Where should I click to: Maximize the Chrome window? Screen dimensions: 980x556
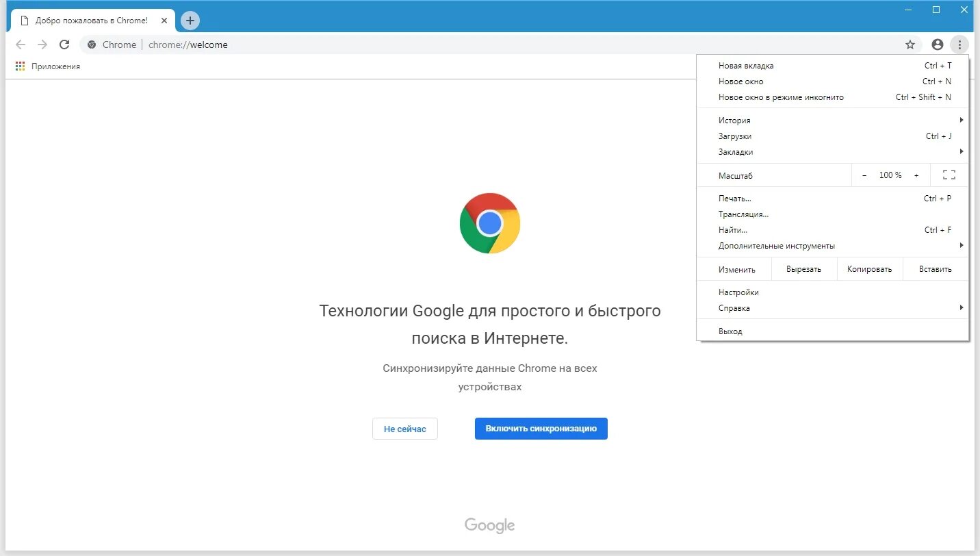click(936, 10)
